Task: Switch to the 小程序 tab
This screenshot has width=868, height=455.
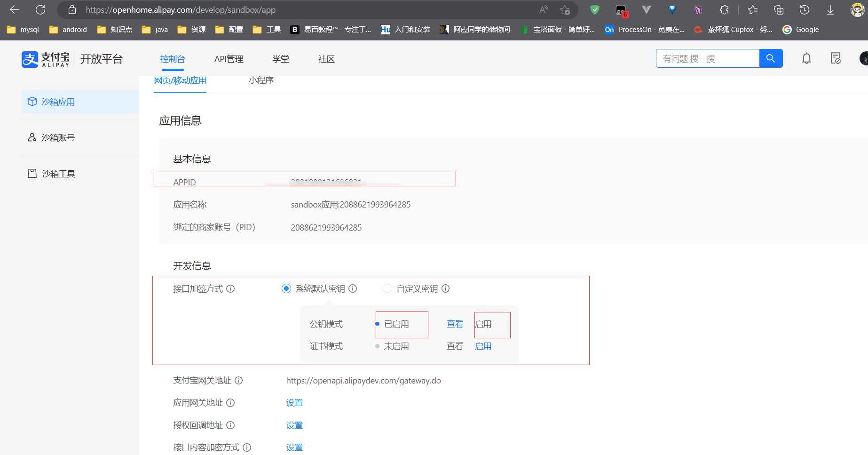Action: [261, 80]
